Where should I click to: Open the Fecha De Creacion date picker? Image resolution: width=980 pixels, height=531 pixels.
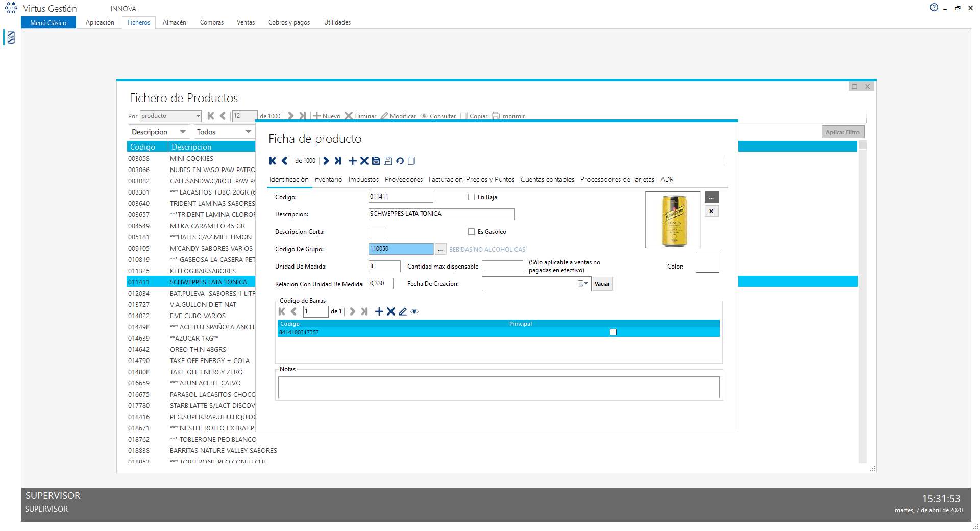pyautogui.click(x=583, y=284)
